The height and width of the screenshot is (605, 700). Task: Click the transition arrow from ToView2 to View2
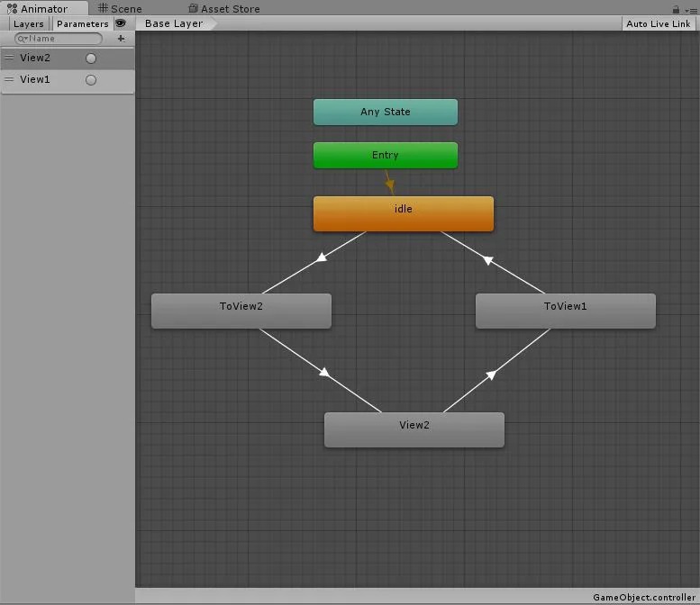tap(323, 371)
